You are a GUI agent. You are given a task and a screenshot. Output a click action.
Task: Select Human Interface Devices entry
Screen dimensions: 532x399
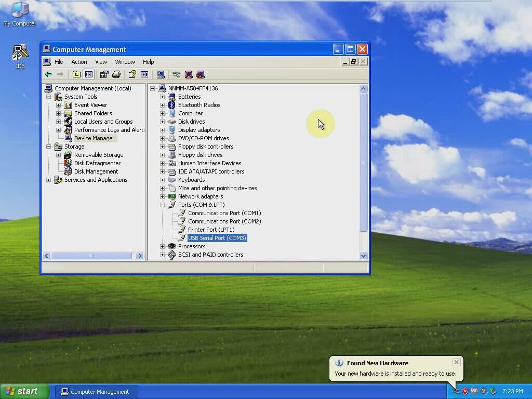click(210, 163)
